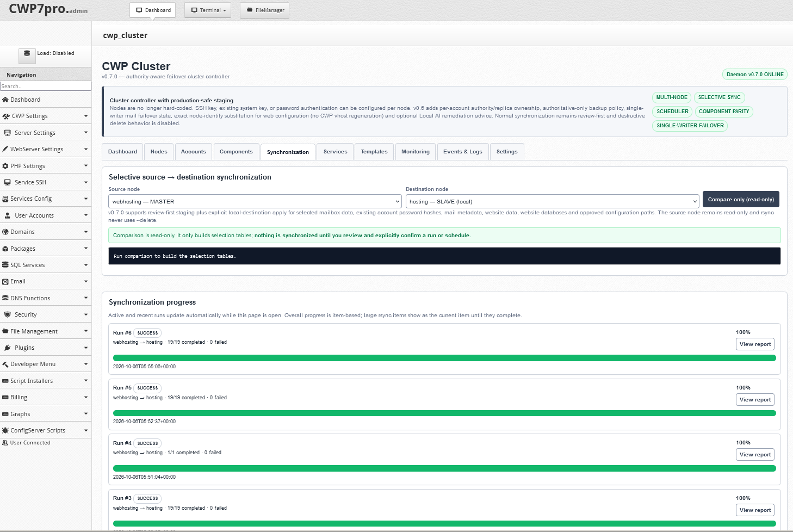Click the navigation Search field
This screenshot has width=793, height=532.
[x=46, y=86]
